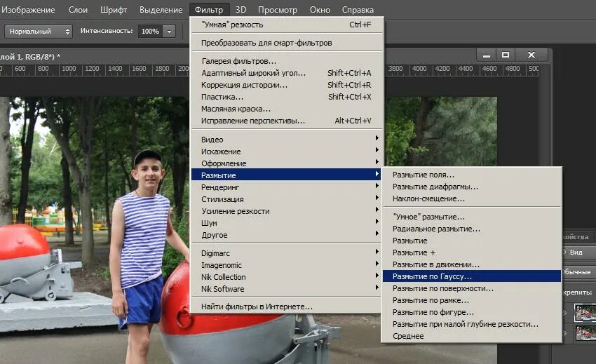Expand the Стилизация submenu

click(x=286, y=199)
